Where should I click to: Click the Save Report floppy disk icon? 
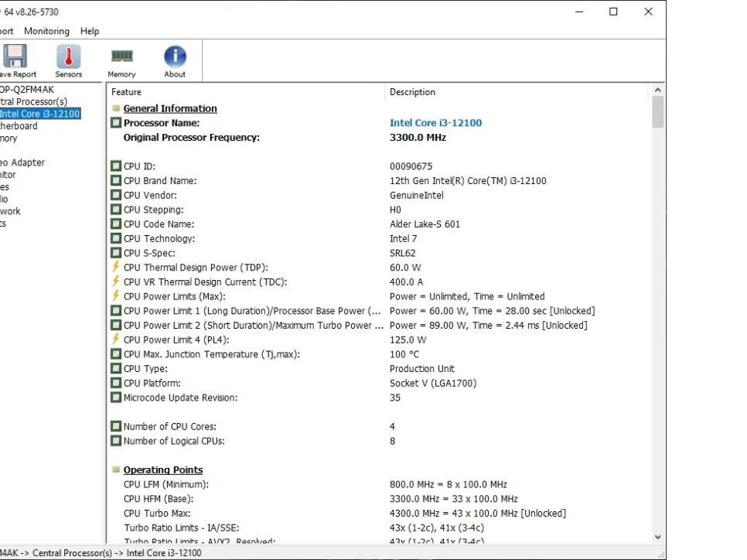click(x=14, y=57)
